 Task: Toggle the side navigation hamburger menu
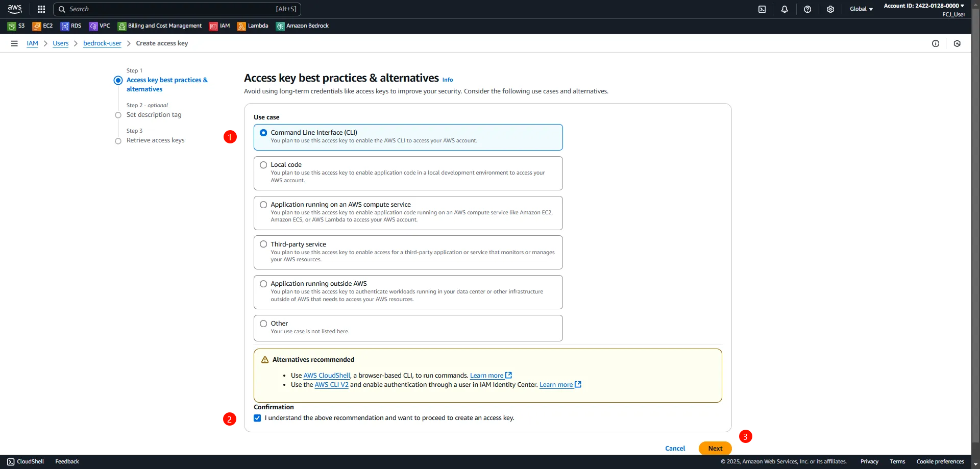(14, 43)
